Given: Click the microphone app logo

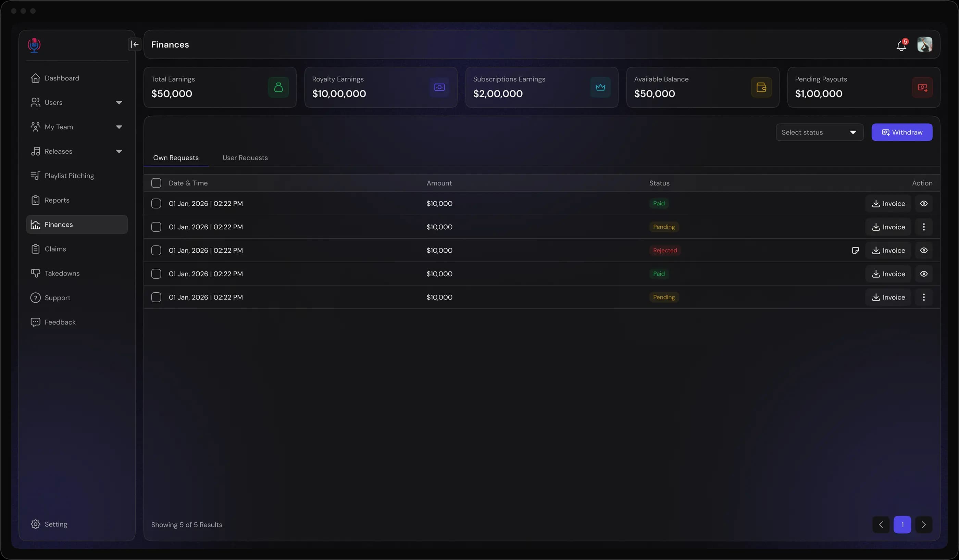Looking at the screenshot, I should (x=34, y=45).
